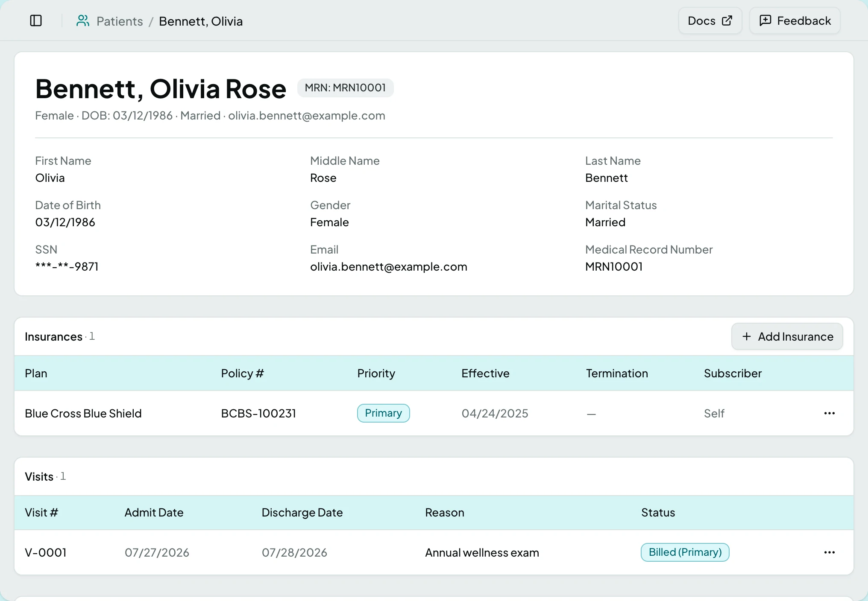Click the MRN: MRN10001 badge
868x601 pixels.
[x=345, y=88]
